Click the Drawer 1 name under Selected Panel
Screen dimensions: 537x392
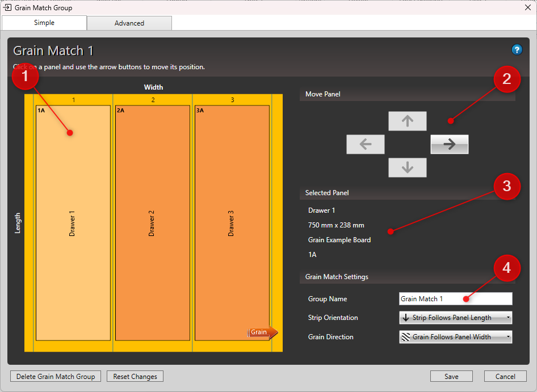(x=322, y=210)
